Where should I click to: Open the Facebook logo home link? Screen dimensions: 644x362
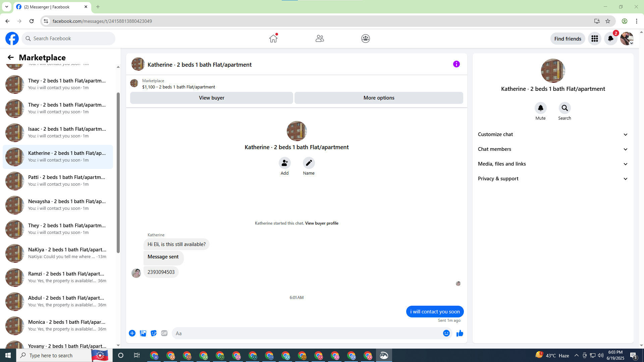(x=12, y=39)
